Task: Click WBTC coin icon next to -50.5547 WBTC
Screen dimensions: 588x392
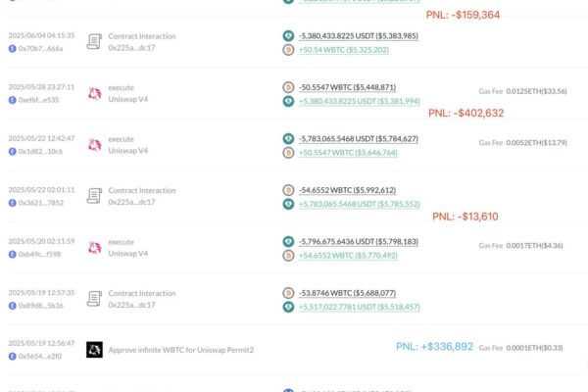Action: (x=288, y=87)
